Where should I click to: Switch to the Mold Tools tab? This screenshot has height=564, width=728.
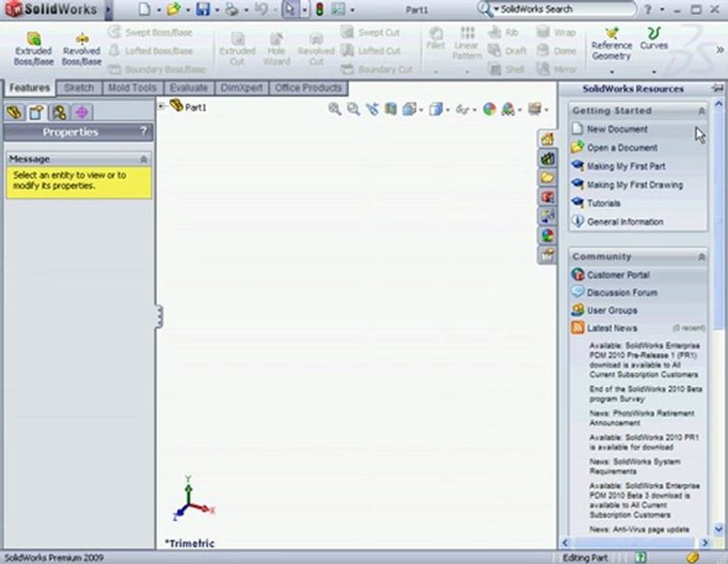coord(132,88)
